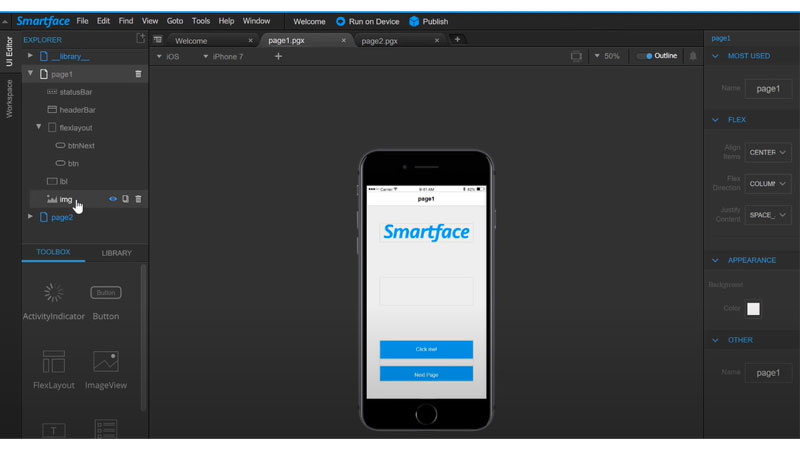This screenshot has width=800, height=450.
Task: Click the Publish cube icon
Action: (414, 21)
